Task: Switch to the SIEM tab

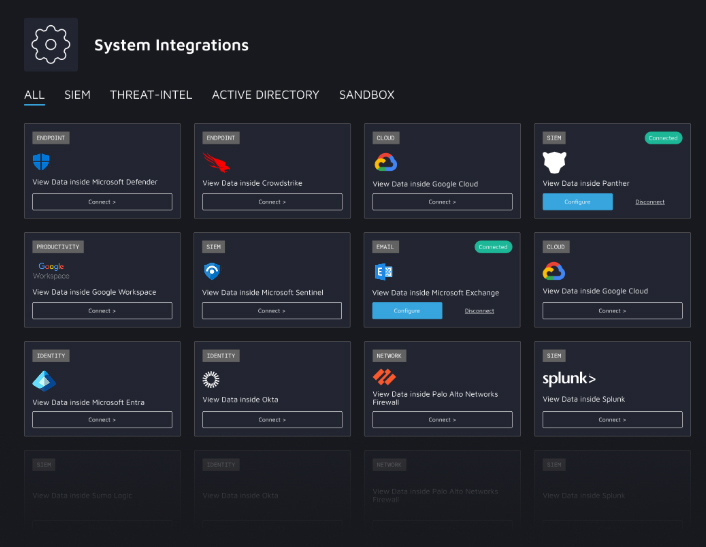Action: tap(77, 95)
